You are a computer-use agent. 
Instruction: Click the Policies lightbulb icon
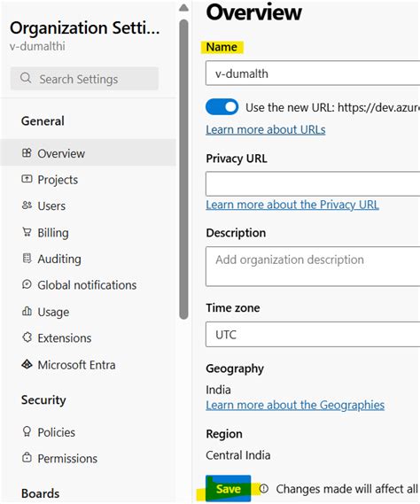click(27, 431)
